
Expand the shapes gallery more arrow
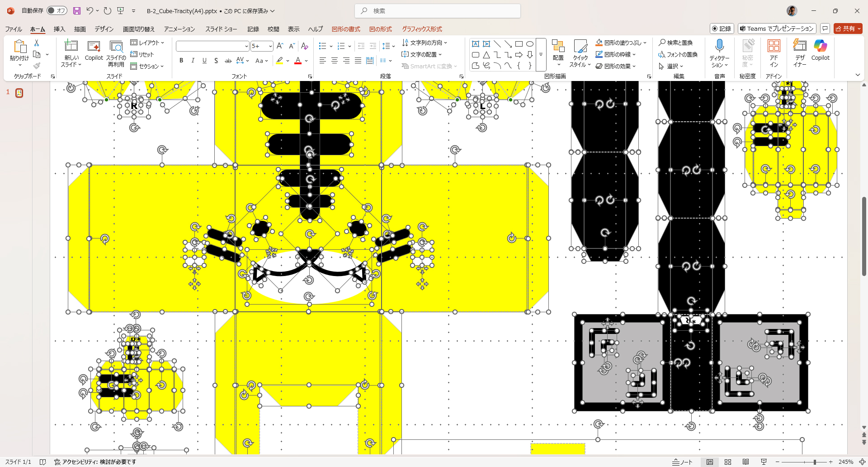pos(541,54)
